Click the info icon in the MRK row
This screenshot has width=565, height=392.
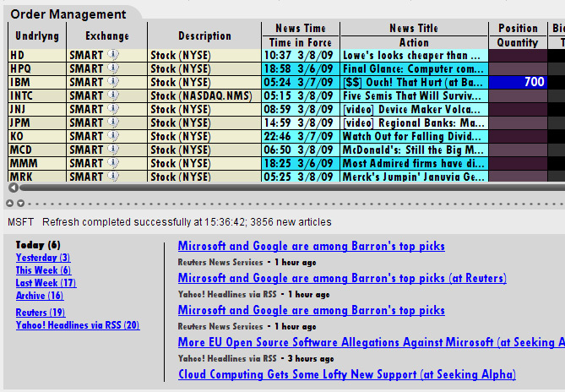pyautogui.click(x=113, y=177)
